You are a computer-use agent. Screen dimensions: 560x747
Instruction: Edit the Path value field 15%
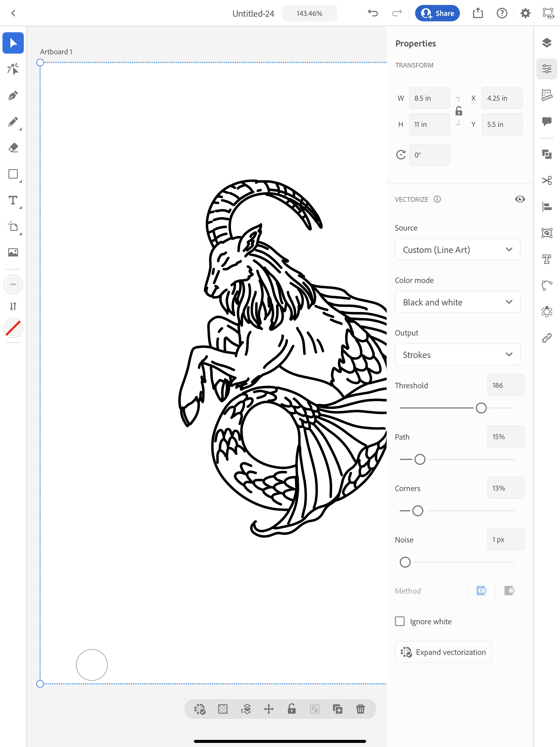click(x=505, y=437)
